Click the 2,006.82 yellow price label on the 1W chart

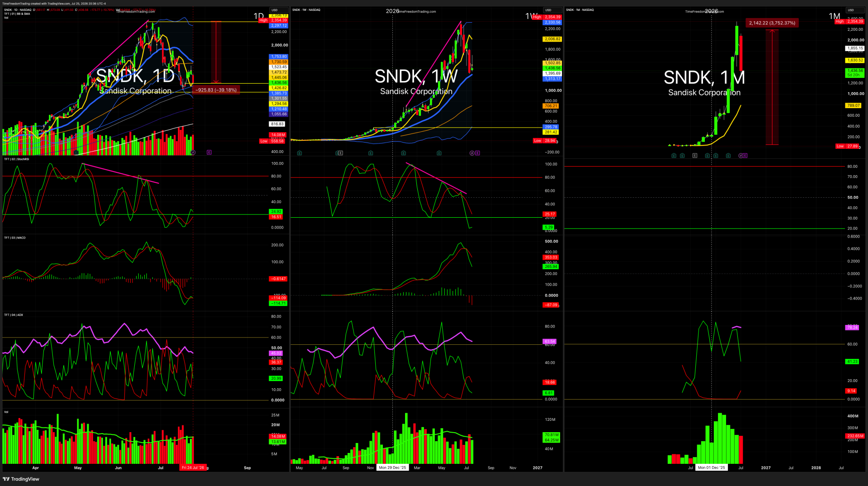(x=552, y=39)
